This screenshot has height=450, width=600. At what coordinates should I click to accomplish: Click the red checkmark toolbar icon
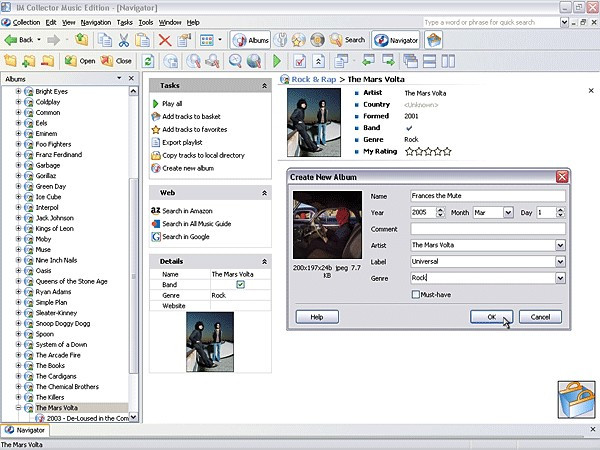pos(300,61)
